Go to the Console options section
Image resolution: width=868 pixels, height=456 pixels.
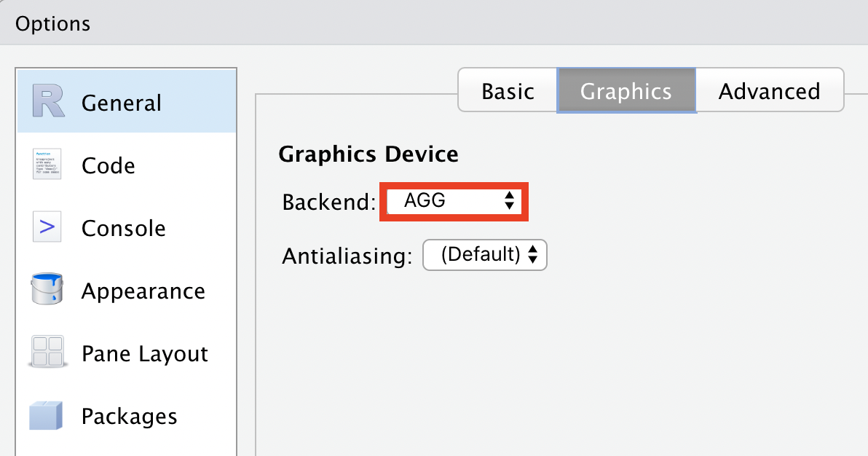click(124, 228)
